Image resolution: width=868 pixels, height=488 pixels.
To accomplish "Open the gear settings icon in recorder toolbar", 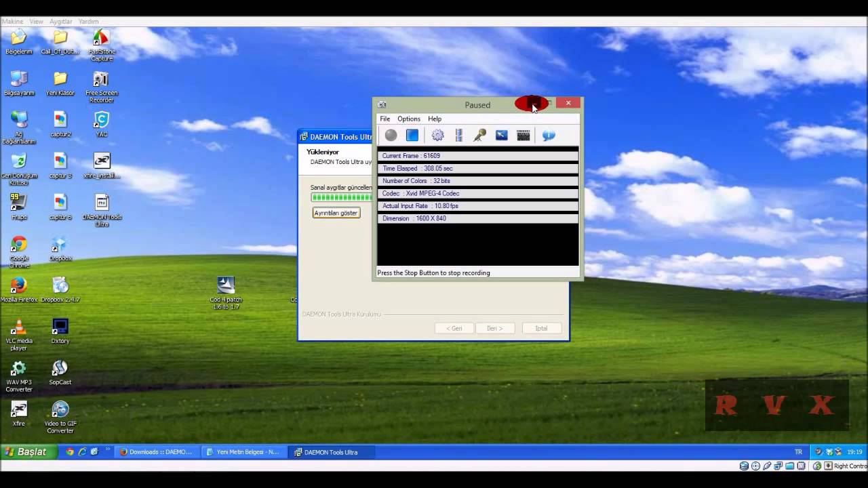I will coord(437,136).
